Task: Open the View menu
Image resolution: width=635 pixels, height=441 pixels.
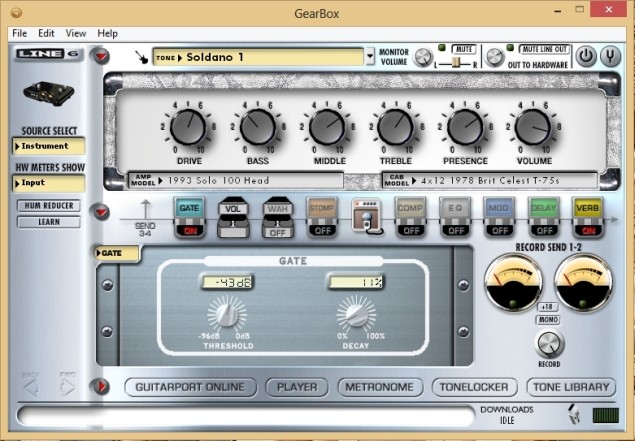Action: [76, 33]
